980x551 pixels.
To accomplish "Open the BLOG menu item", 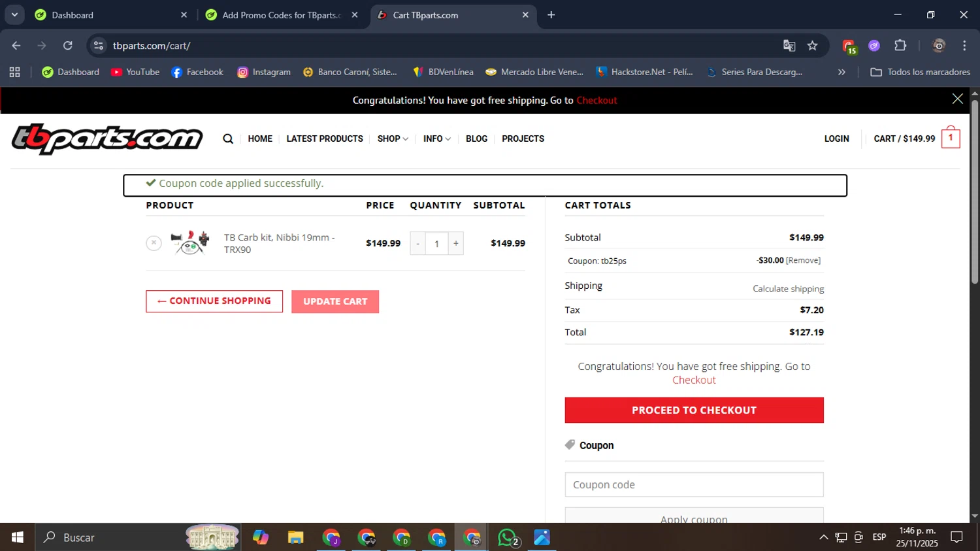I will pos(476,139).
